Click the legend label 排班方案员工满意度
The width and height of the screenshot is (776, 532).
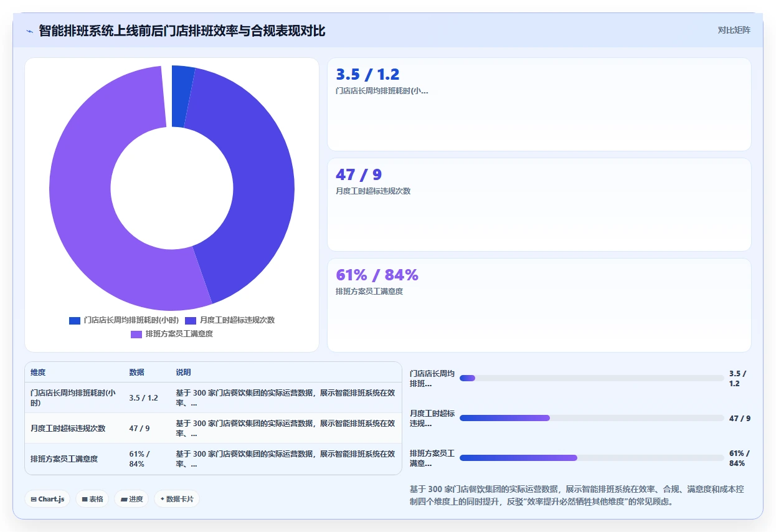click(179, 335)
